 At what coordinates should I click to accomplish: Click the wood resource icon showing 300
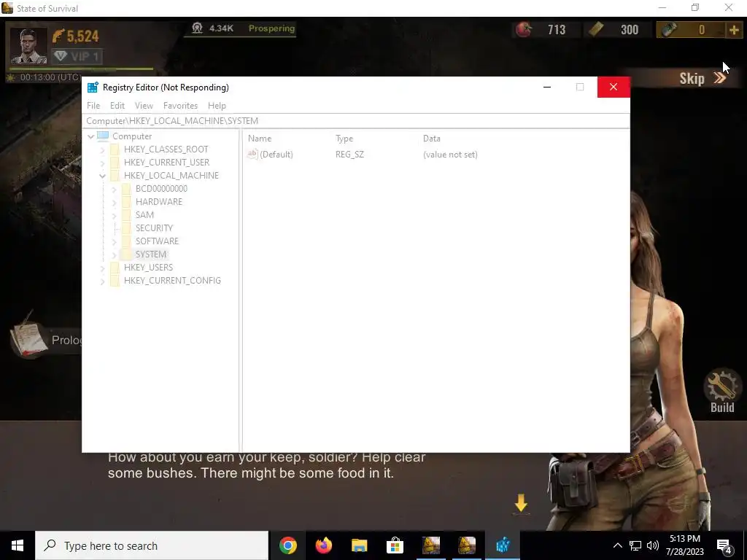pyautogui.click(x=596, y=29)
